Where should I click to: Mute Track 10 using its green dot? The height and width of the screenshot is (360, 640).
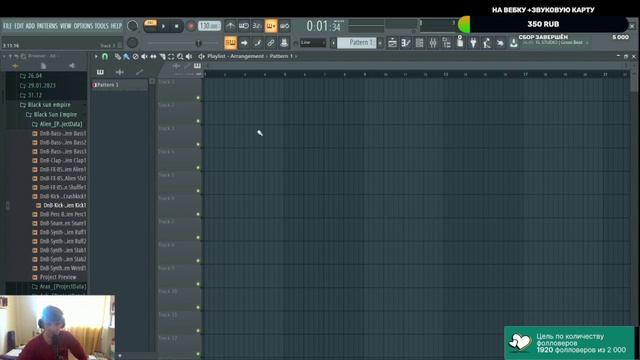tap(198, 307)
